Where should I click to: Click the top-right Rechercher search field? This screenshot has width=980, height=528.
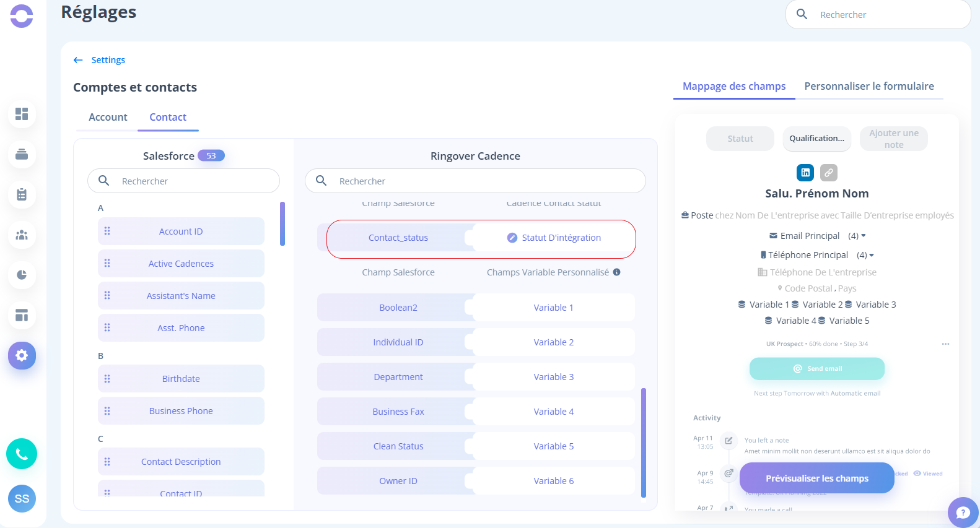point(878,14)
